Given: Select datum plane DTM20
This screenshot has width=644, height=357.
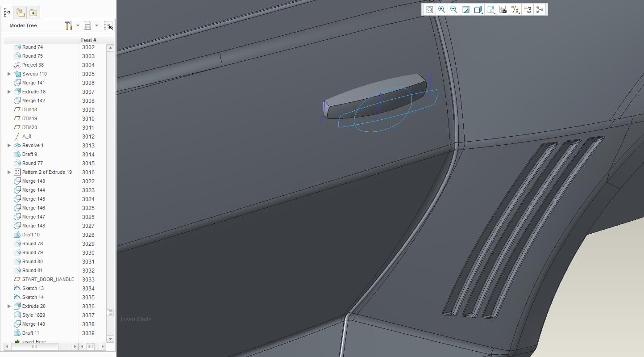Looking at the screenshot, I should 29,127.
